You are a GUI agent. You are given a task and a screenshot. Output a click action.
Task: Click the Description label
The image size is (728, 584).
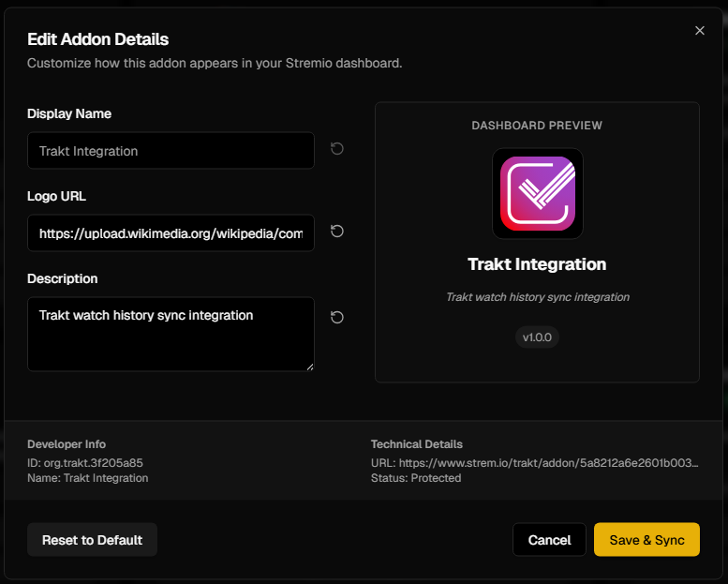point(63,278)
